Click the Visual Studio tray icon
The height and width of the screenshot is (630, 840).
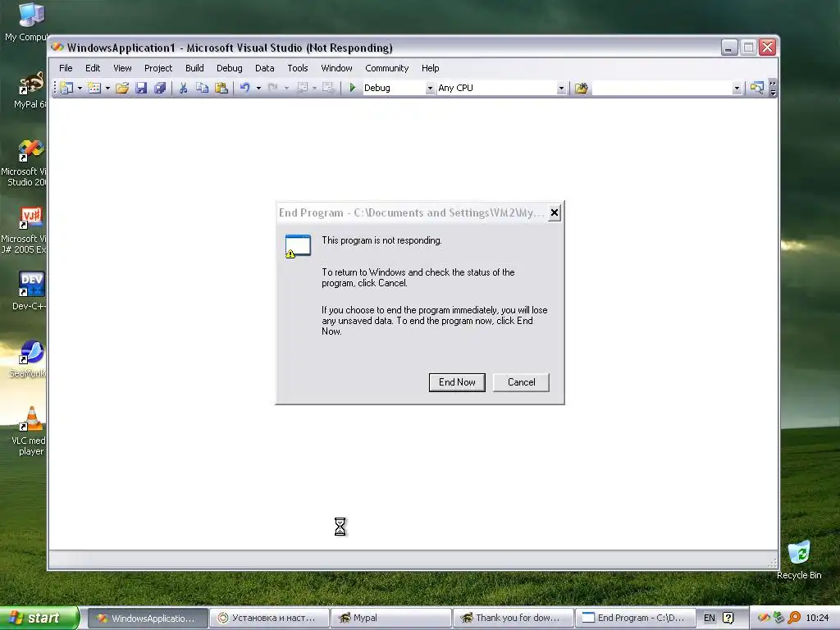(765, 619)
